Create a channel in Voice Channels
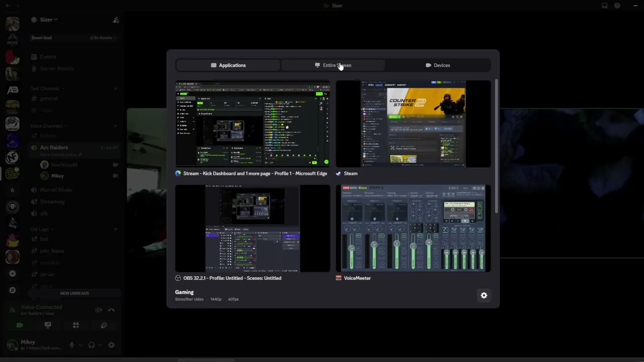The height and width of the screenshot is (362, 644). pos(115,126)
